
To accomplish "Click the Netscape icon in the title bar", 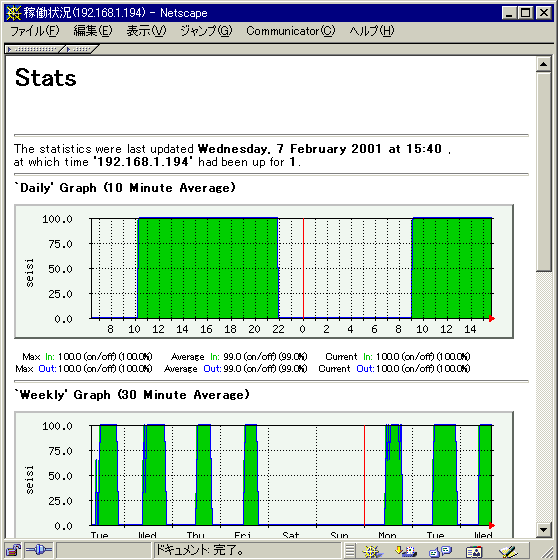I will [14, 13].
